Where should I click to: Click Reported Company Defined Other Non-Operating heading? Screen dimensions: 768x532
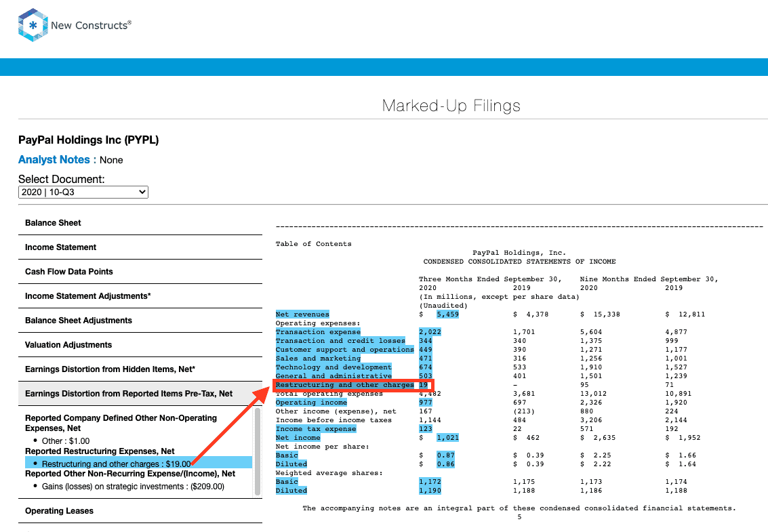coord(121,423)
